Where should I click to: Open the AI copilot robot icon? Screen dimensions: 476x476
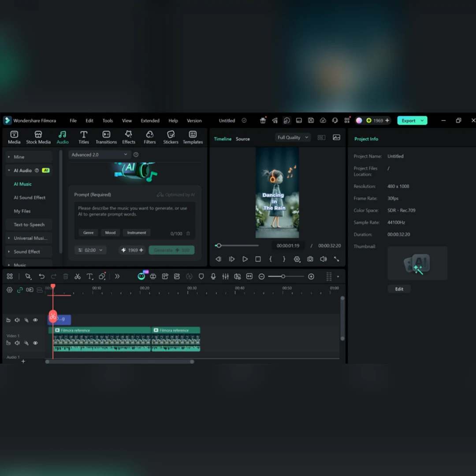141,276
